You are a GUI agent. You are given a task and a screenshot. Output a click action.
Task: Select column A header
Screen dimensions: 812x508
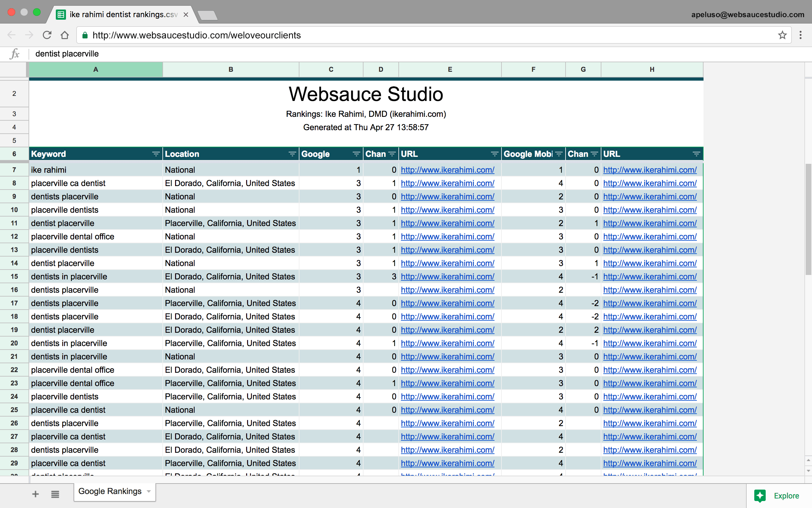pyautogui.click(x=95, y=70)
